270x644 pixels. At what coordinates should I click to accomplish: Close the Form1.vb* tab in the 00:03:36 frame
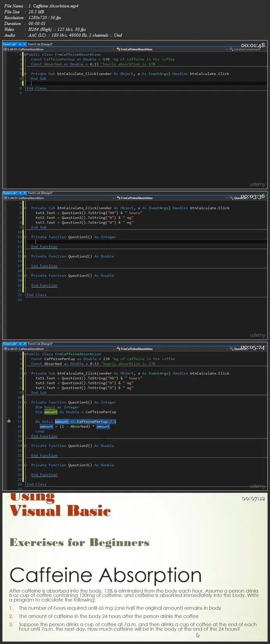click(25, 193)
